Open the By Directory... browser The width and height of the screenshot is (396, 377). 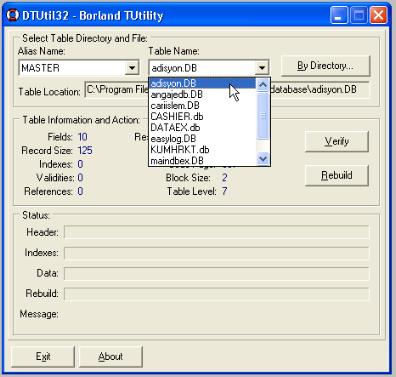point(325,66)
